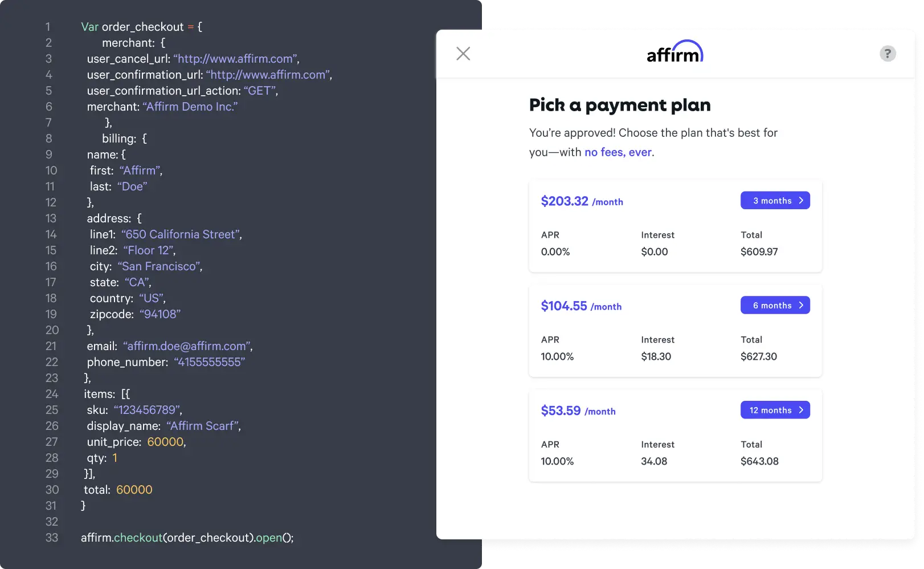Screen dimensions: 924x569
Task: Click the $609.97 total amount
Action: 759,252
